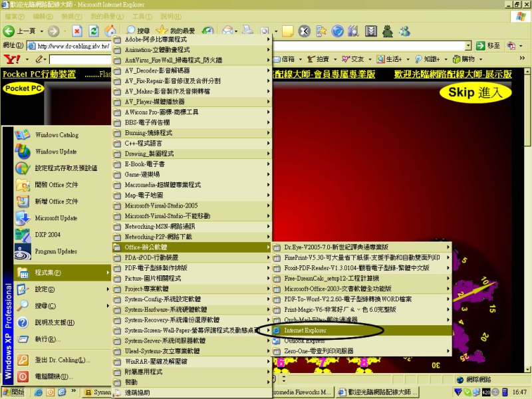Click the Go button beside address bar
The image size is (532, 399).
coord(488,45)
